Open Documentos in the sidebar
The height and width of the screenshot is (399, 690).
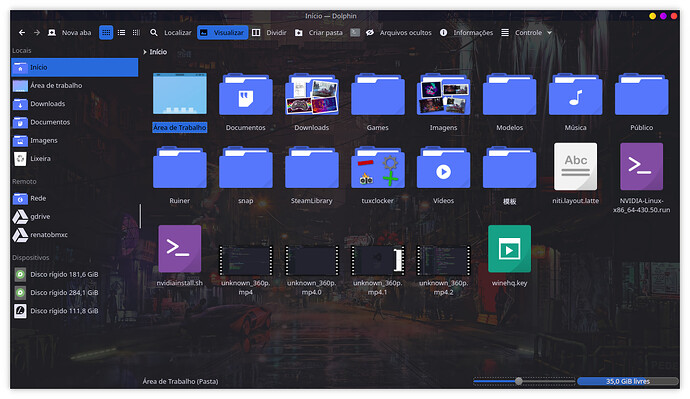tap(74, 122)
